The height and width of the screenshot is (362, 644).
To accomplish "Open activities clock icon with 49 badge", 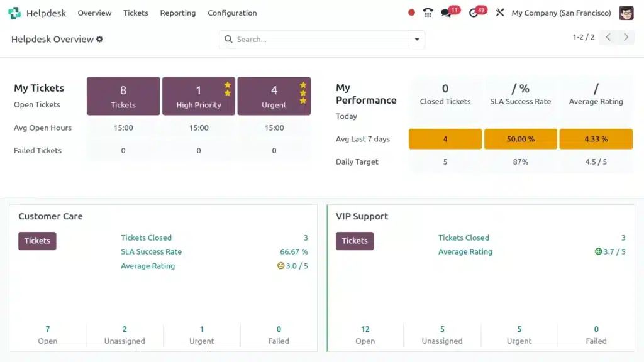I will pos(474,13).
